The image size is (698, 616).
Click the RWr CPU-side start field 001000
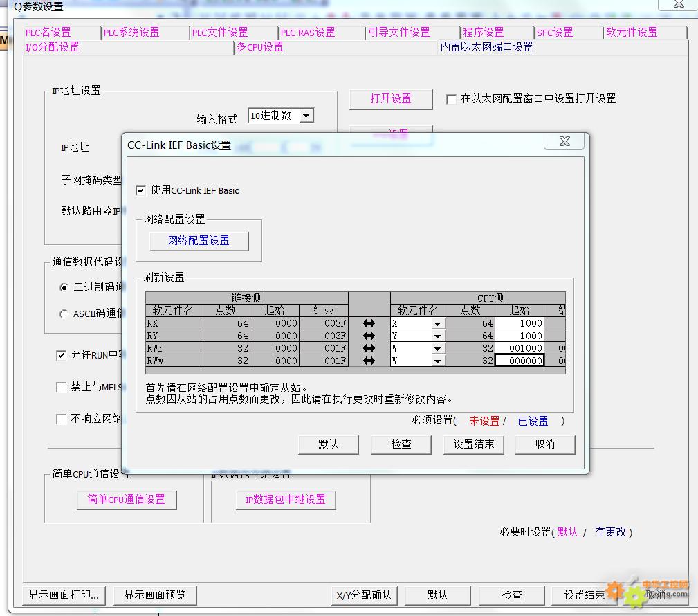[x=519, y=348]
